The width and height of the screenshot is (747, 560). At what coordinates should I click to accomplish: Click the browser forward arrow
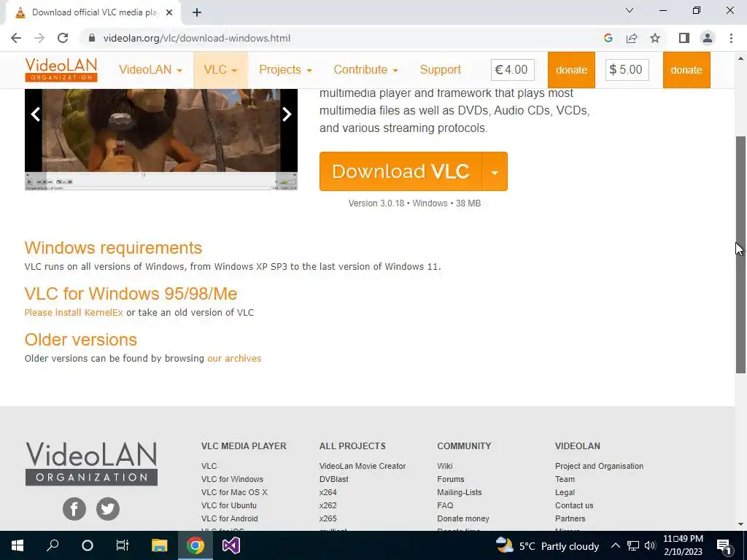point(39,38)
